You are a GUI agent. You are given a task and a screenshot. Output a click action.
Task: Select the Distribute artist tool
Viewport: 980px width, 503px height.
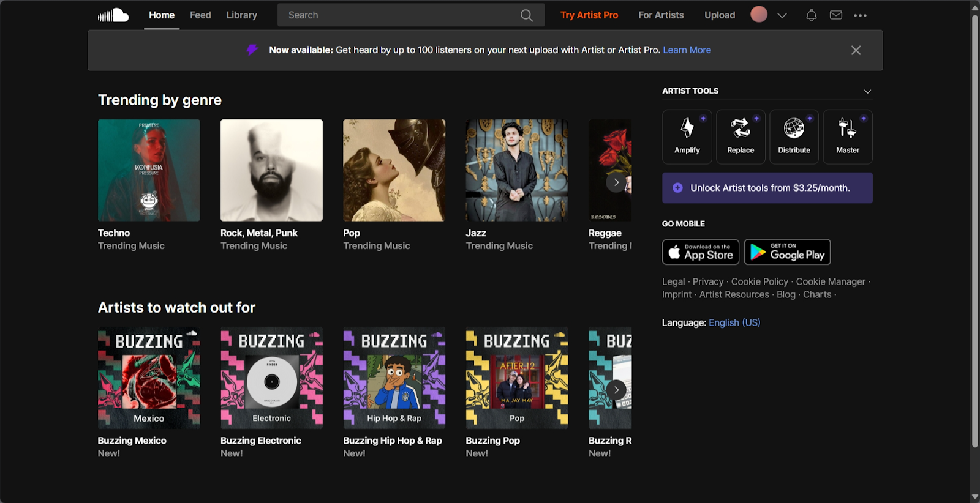click(794, 136)
